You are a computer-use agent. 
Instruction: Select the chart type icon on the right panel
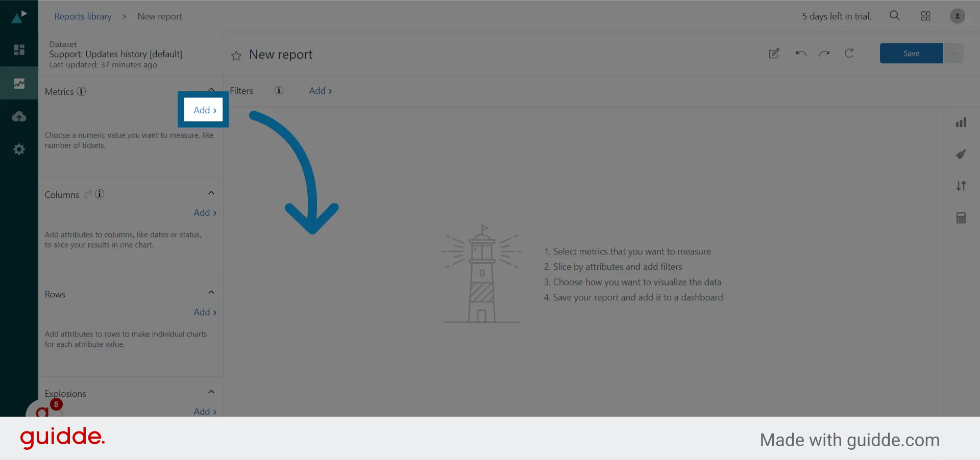point(961,122)
